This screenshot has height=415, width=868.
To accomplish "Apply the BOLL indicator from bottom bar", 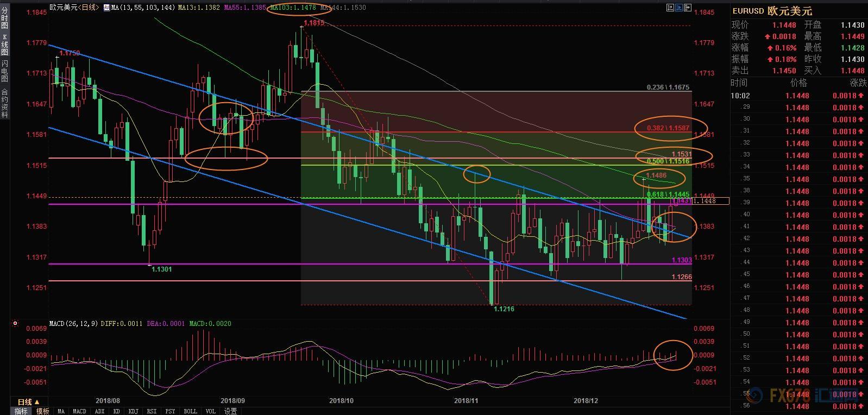I will 190,411.
